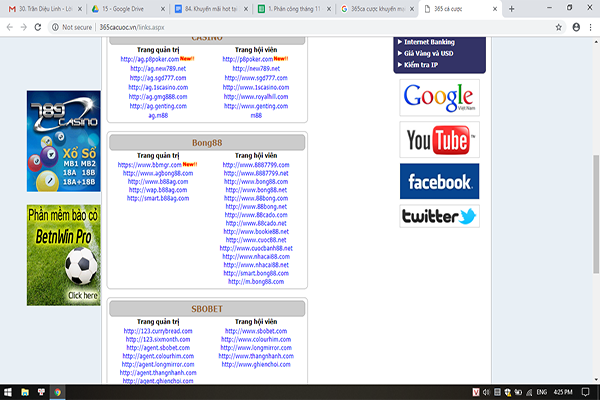Open the ag.m88 link

point(158,115)
